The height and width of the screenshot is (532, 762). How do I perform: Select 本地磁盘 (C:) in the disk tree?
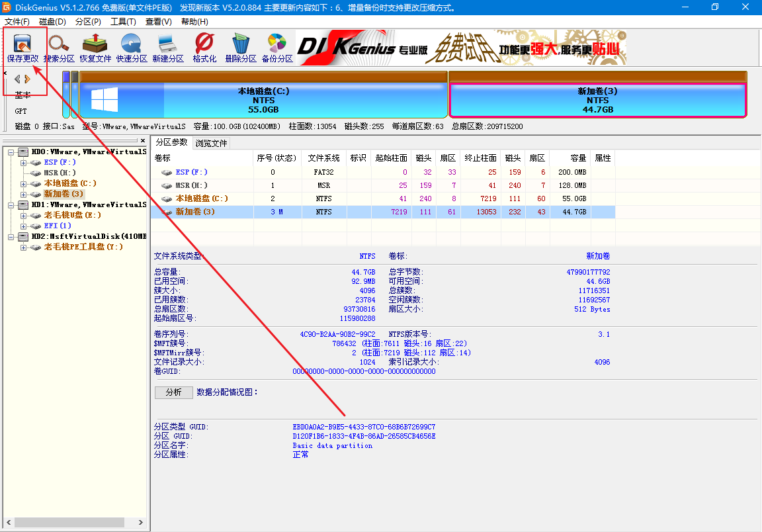tap(70, 183)
